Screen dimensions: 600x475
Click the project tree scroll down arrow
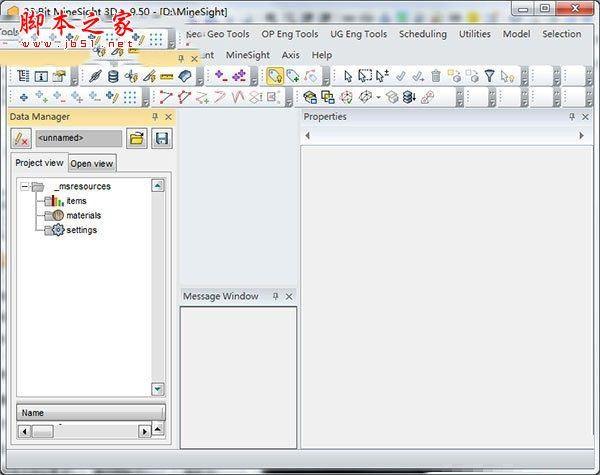pyautogui.click(x=158, y=388)
